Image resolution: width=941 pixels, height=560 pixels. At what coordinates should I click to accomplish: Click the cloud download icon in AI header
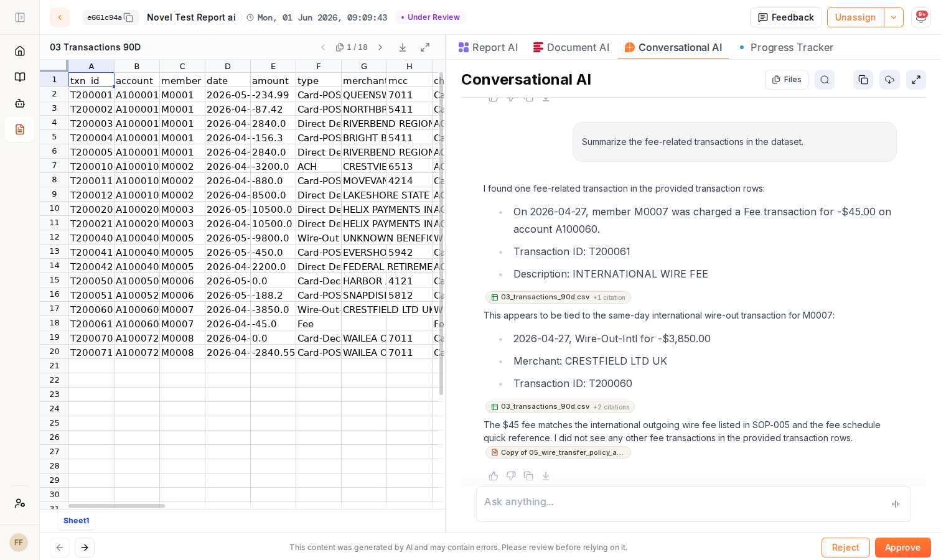coord(890,80)
